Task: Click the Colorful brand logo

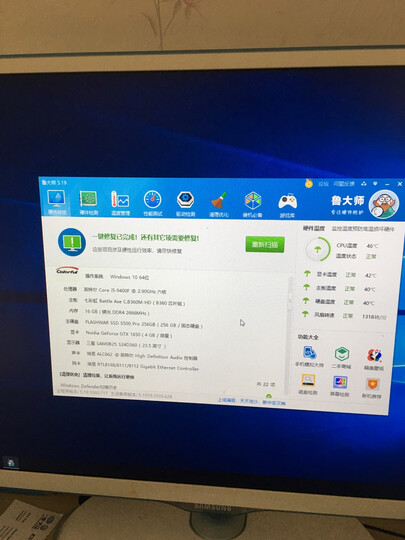Action: click(x=68, y=270)
